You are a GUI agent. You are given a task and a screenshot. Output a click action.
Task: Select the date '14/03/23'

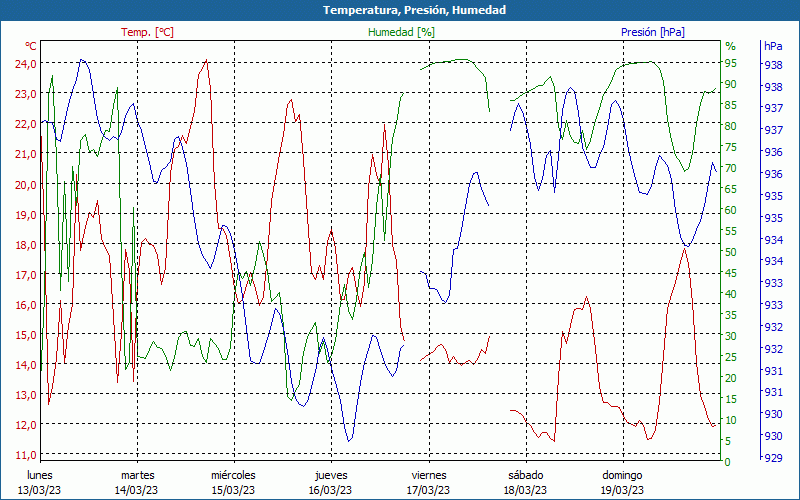coord(136,490)
